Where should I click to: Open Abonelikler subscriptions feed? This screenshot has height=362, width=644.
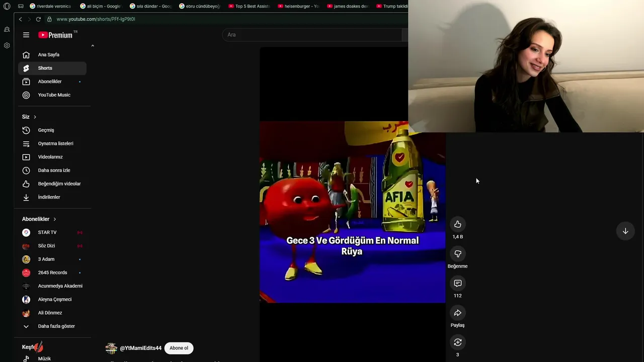[52, 81]
